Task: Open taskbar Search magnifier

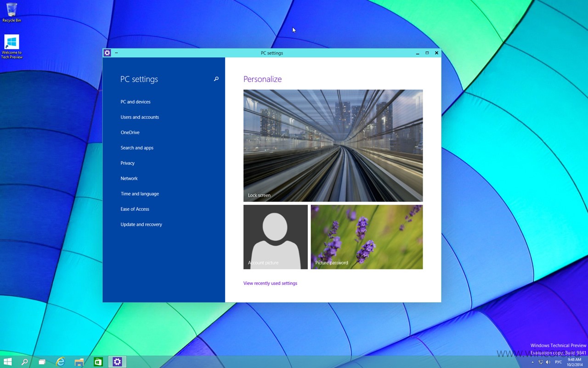Action: pyautogui.click(x=25, y=362)
